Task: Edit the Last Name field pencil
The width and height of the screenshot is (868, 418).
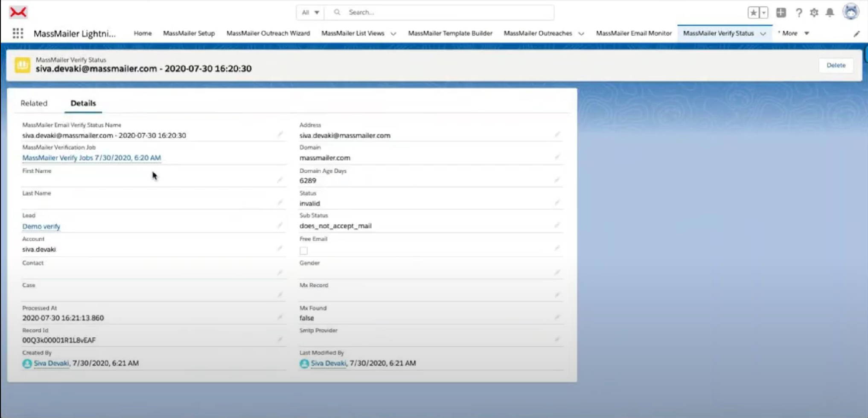Action: tap(280, 203)
